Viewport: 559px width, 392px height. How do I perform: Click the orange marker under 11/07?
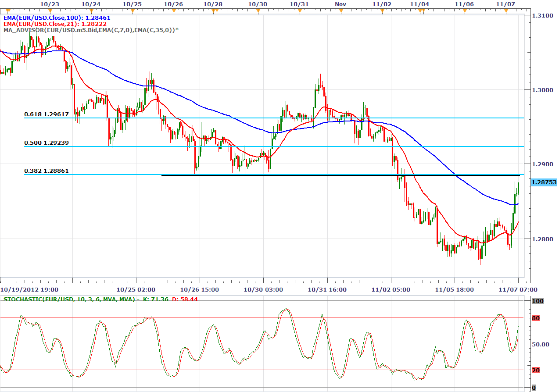click(505, 10)
